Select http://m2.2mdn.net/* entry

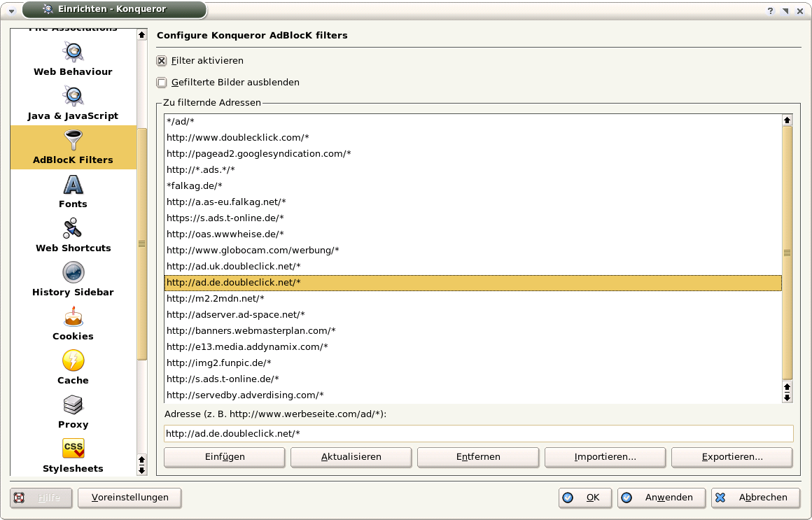click(472, 299)
